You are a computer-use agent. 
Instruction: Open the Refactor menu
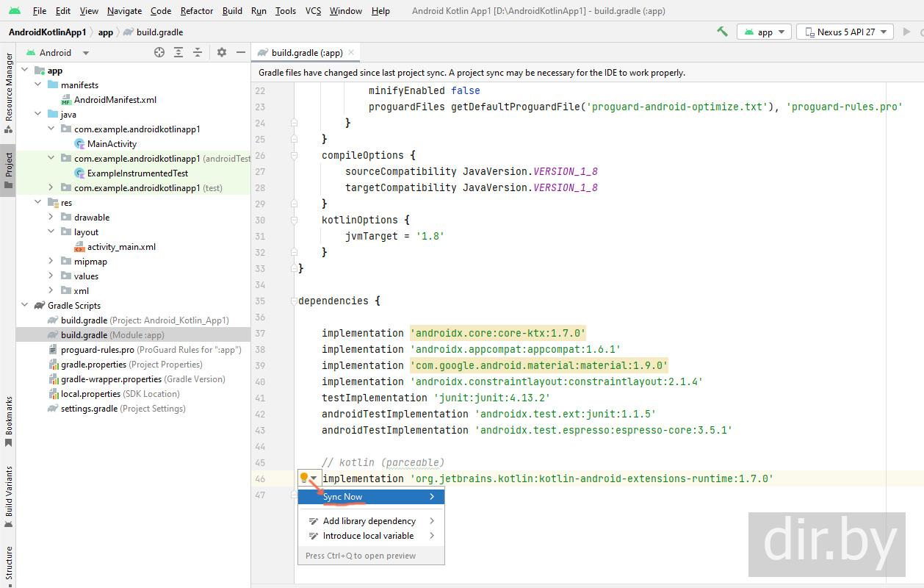click(x=196, y=11)
